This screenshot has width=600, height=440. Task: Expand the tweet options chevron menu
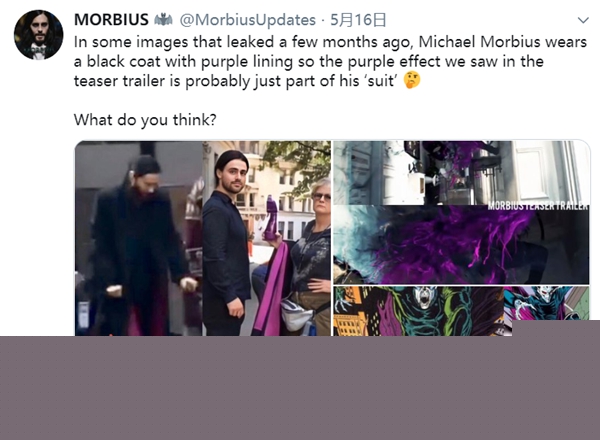click(x=583, y=20)
